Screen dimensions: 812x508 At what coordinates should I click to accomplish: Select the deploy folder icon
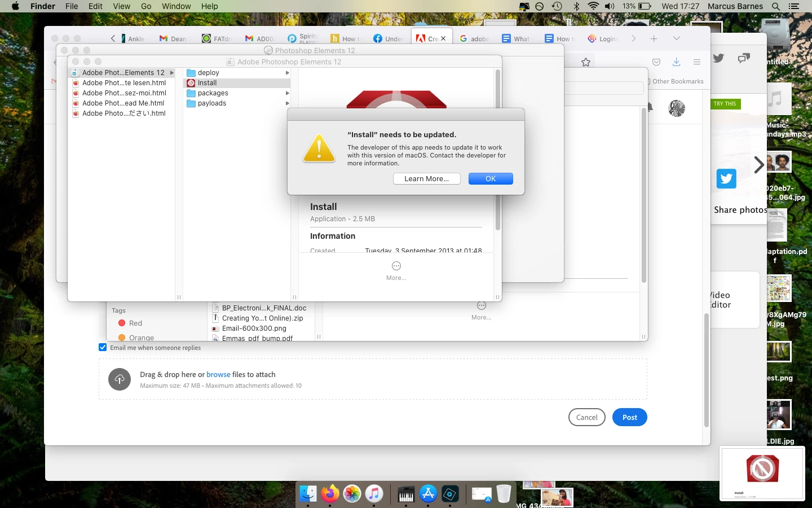[x=191, y=73]
